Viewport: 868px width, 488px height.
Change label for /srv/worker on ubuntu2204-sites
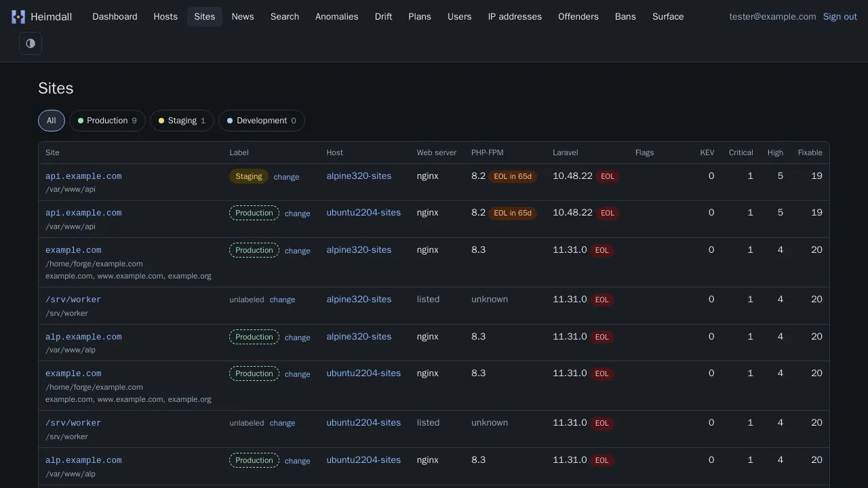(x=282, y=423)
